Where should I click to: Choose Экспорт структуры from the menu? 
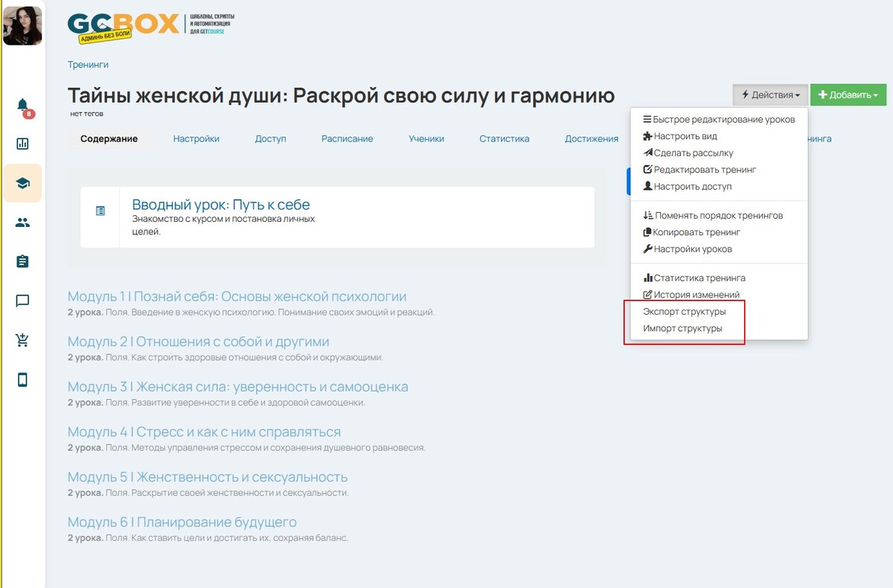[684, 312]
